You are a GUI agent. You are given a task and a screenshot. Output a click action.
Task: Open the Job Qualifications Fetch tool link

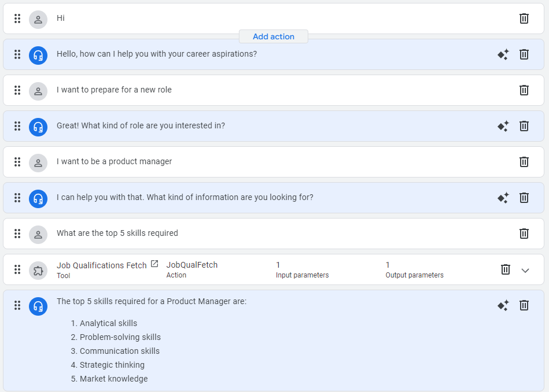(x=154, y=264)
